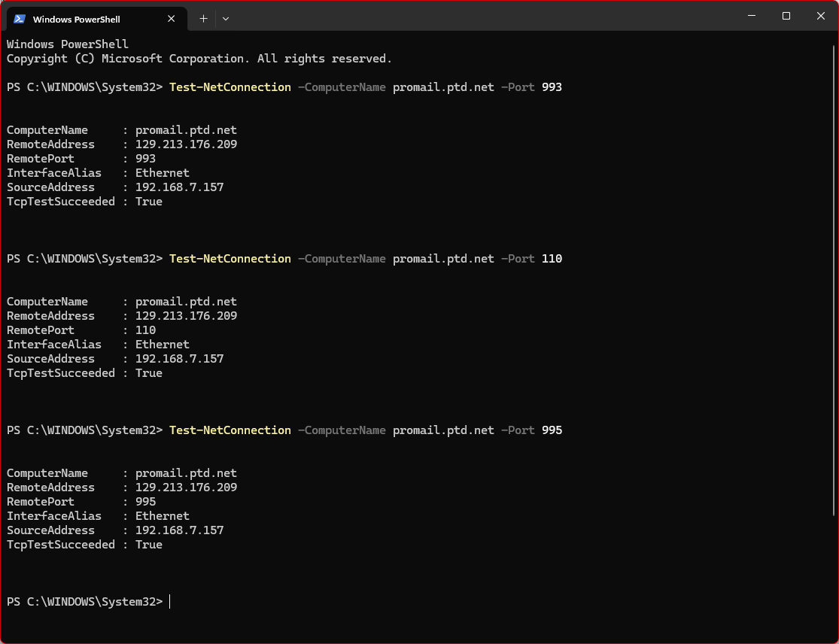Click RemoteAddress value in port 995 results
This screenshot has height=644, width=839.
[186, 488]
